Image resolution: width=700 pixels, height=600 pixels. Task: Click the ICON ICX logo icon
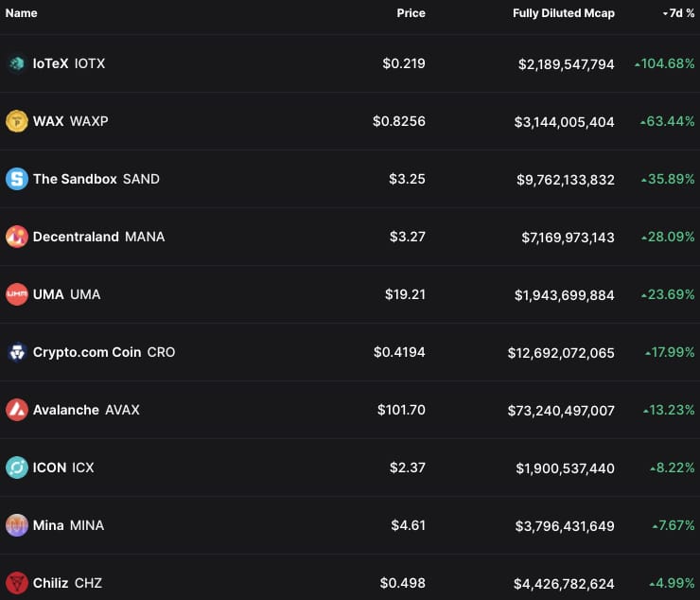pyautogui.click(x=16, y=468)
